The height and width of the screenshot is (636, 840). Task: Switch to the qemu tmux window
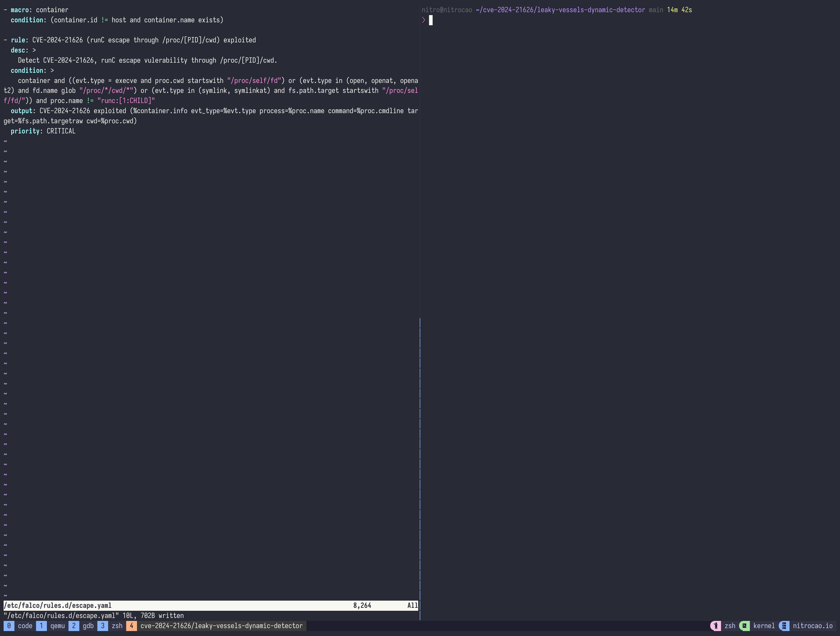click(x=58, y=626)
